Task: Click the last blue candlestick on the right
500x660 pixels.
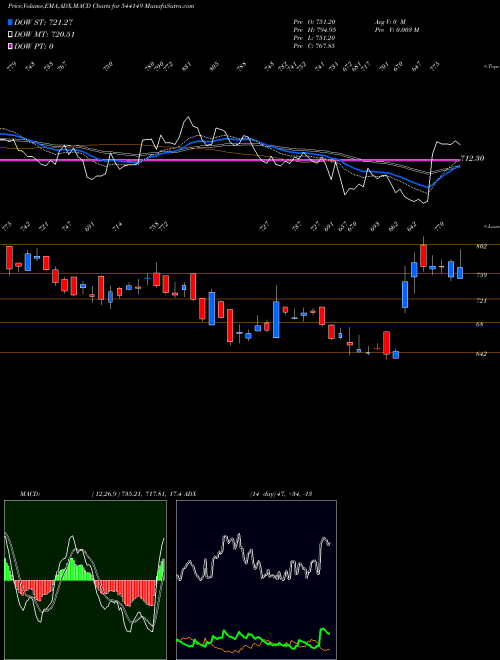Action: 460,273
